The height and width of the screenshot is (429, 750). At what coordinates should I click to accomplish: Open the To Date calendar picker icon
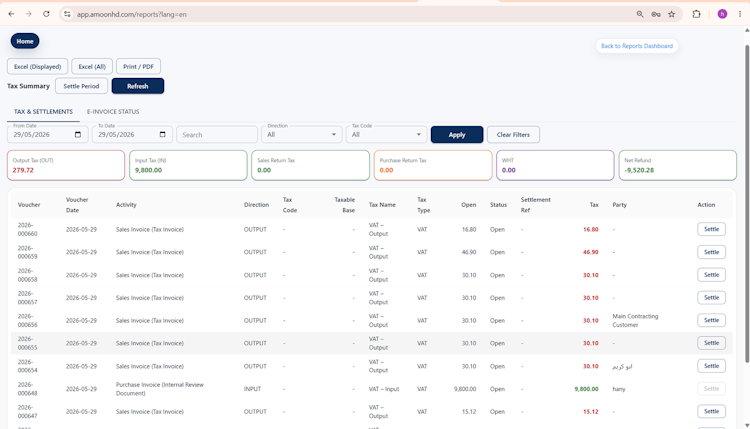tap(163, 134)
